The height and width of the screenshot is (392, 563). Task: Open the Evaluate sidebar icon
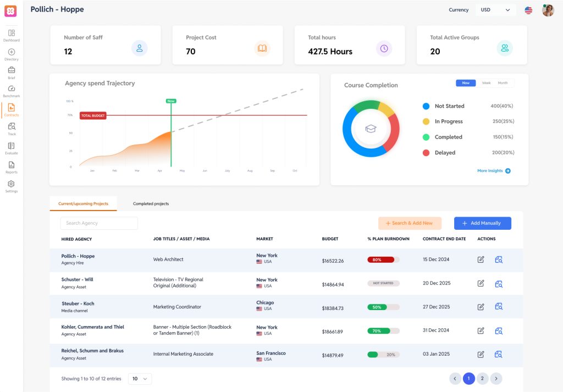click(12, 146)
